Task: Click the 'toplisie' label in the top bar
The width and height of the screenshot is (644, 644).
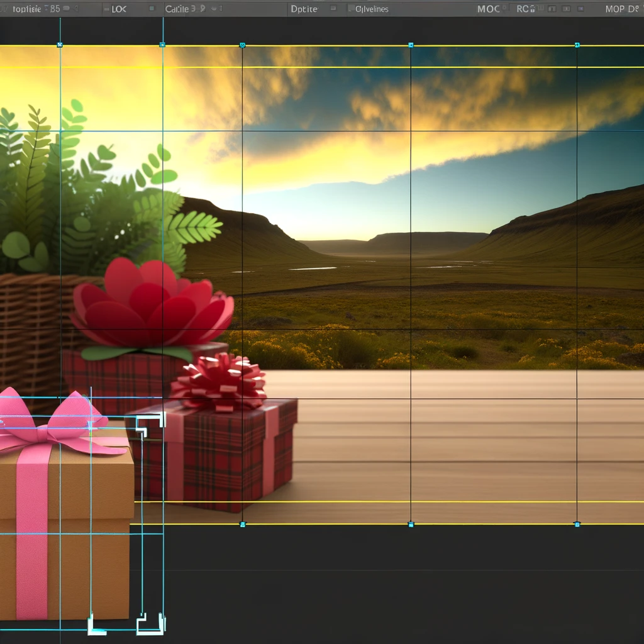Action: (x=26, y=9)
